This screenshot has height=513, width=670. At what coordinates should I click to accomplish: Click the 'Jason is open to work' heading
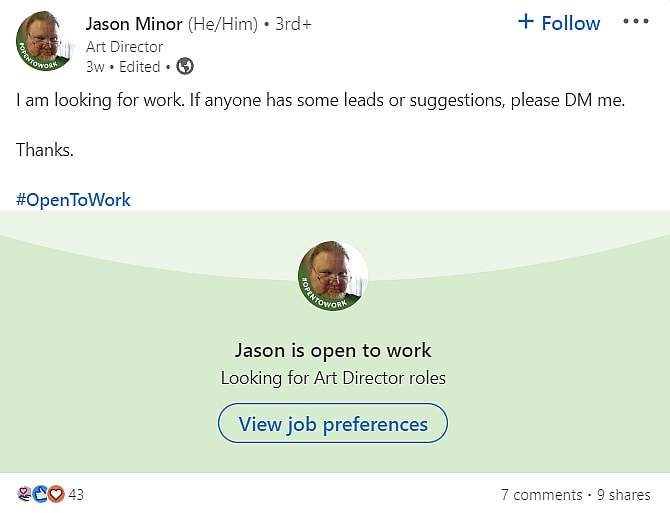[333, 350]
